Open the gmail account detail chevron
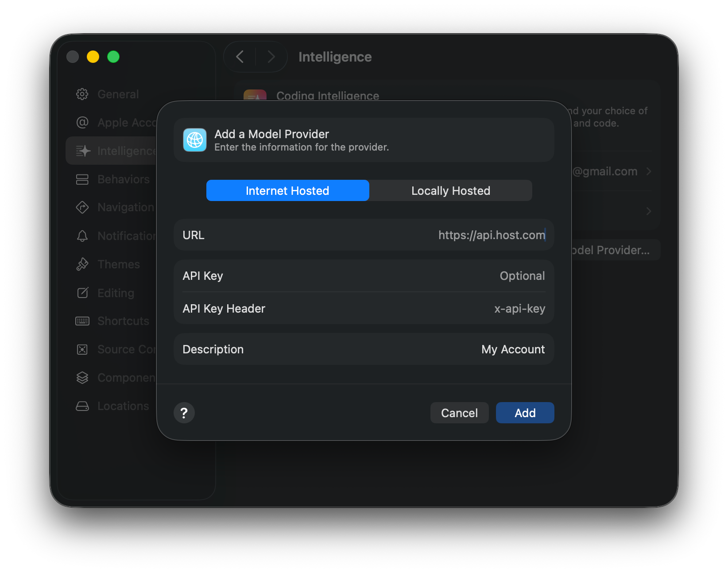 (649, 171)
